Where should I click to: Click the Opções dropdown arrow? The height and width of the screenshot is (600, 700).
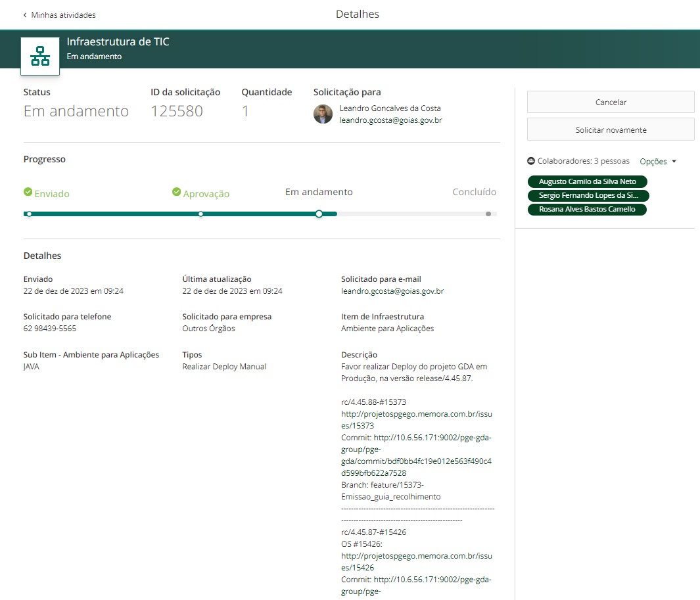(x=674, y=162)
